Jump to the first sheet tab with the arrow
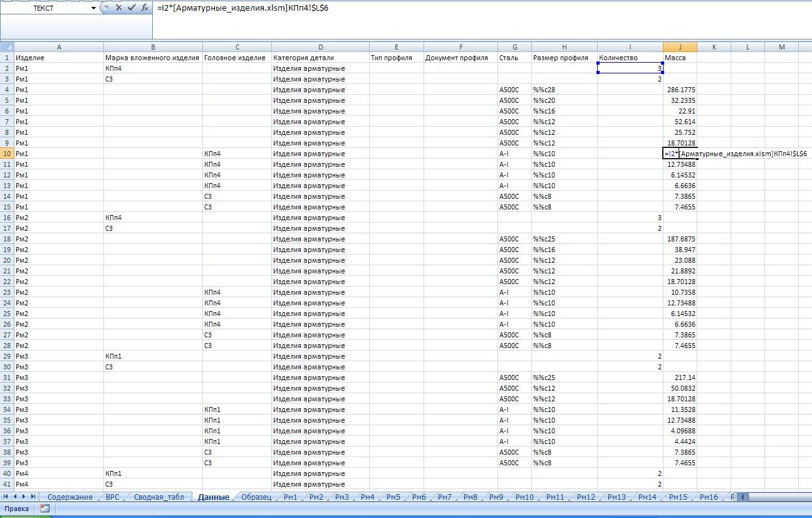 coord(6,497)
